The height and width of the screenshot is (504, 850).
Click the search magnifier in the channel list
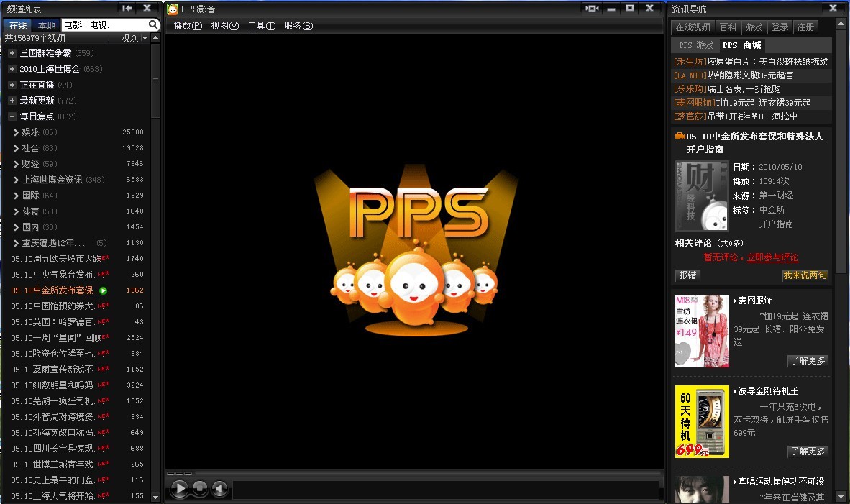click(153, 25)
